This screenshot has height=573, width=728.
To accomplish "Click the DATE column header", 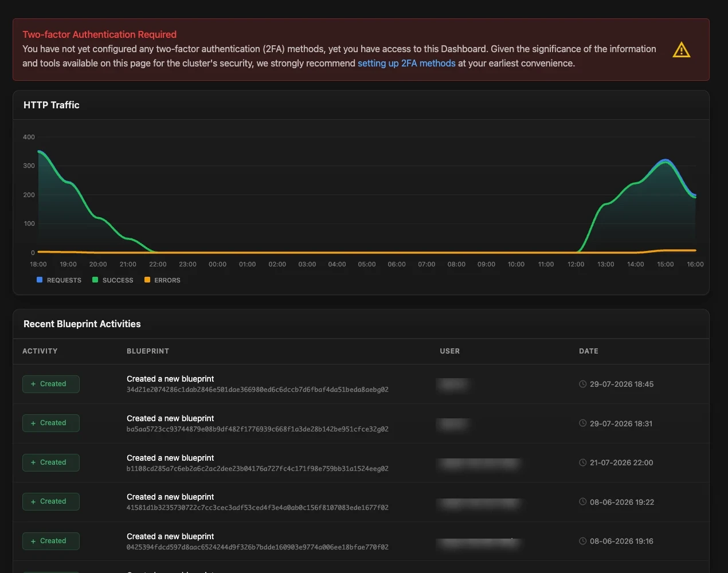I will [589, 351].
